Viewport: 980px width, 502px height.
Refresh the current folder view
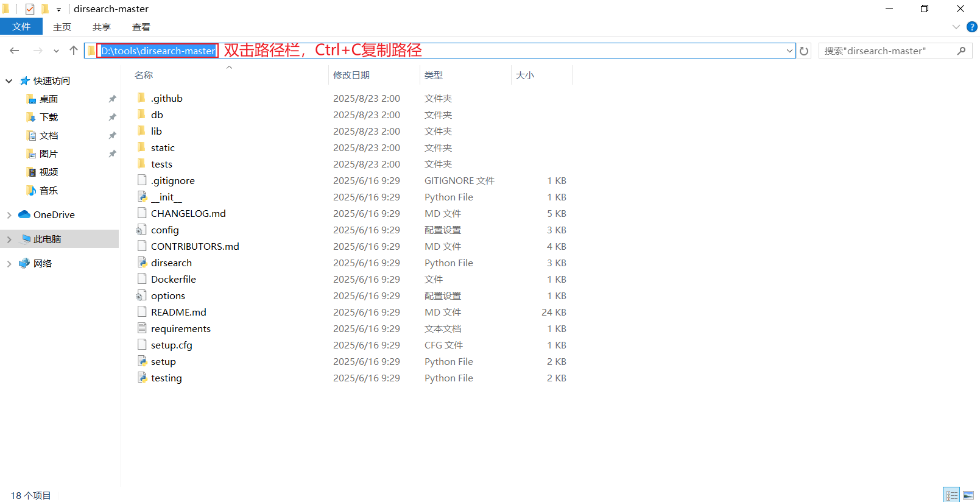tap(804, 51)
